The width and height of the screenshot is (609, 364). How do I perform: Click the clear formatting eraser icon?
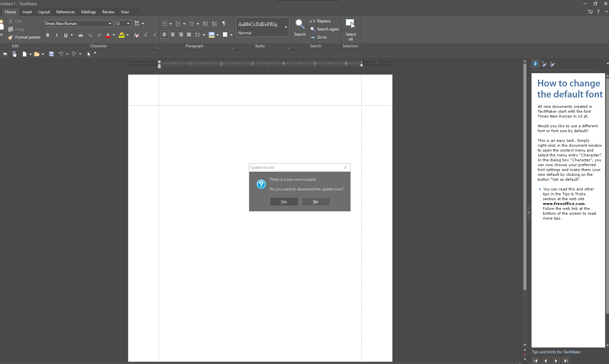[x=136, y=35]
